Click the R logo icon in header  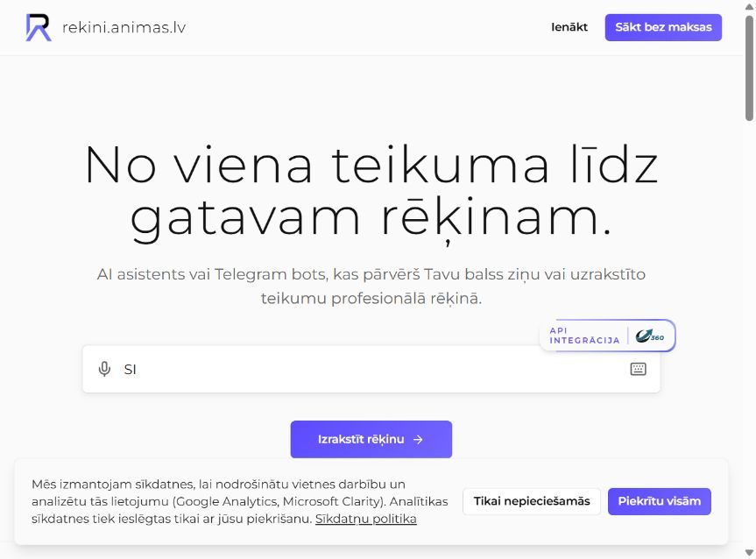(39, 27)
